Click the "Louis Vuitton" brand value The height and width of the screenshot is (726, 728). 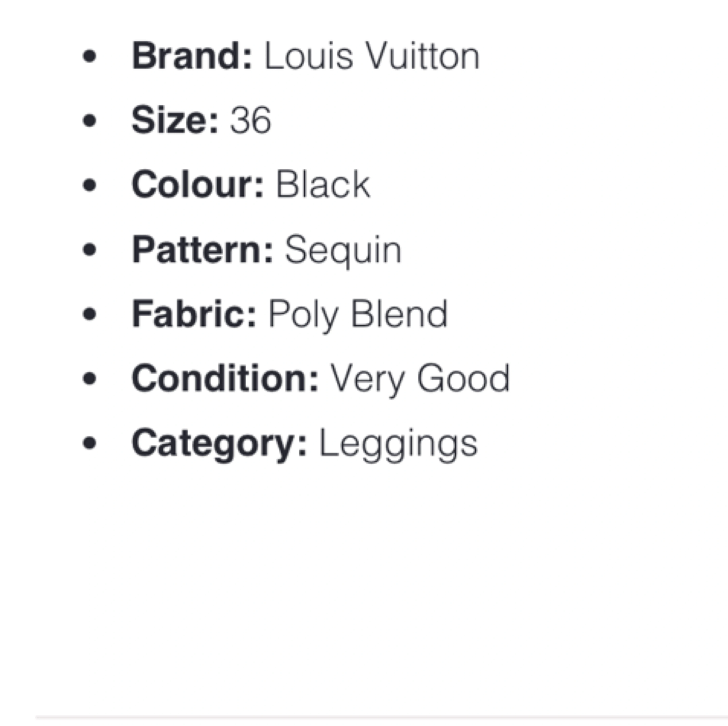coord(372,56)
